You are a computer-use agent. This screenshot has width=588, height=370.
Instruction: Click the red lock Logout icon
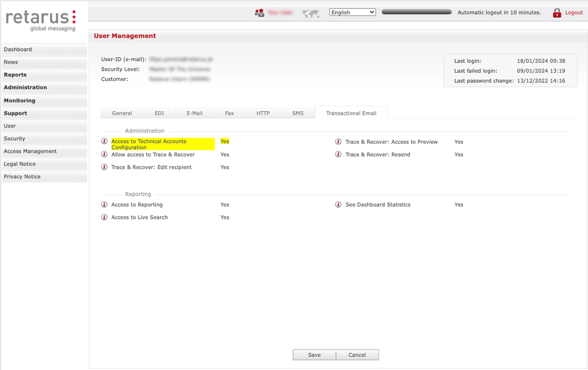(557, 13)
